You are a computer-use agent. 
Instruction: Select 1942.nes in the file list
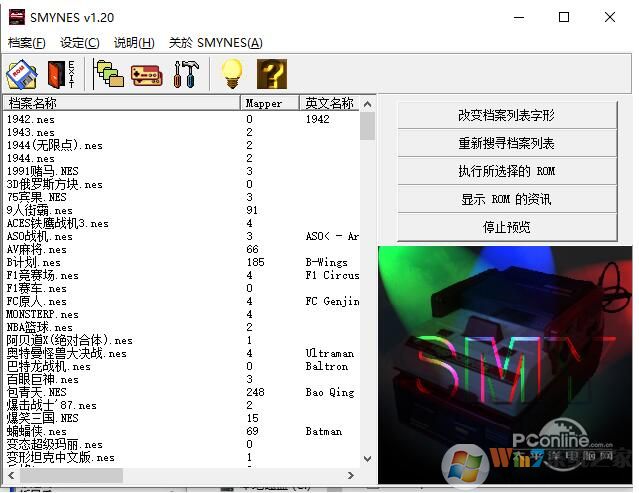tap(31, 119)
